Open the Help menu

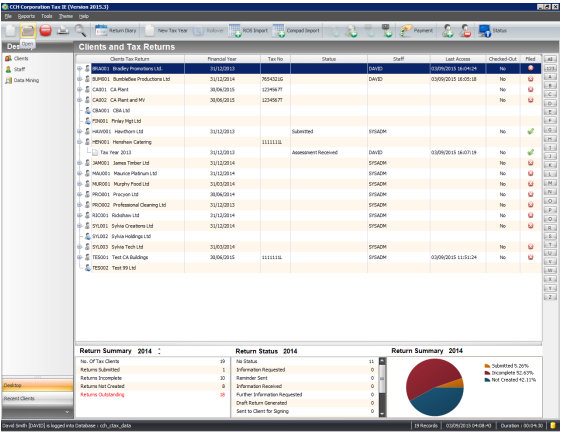84,16
